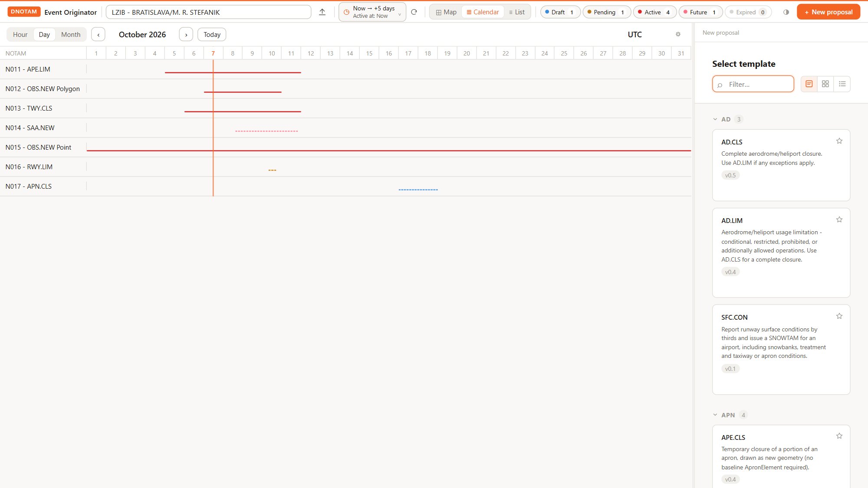
Task: Select the N011 - APE.LIM row label
Action: (x=28, y=69)
